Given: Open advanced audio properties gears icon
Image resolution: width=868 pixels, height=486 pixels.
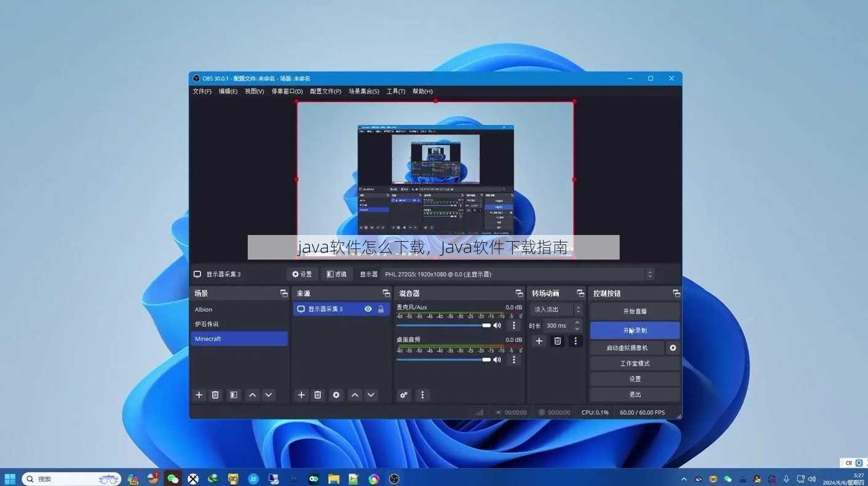Looking at the screenshot, I should click(404, 395).
